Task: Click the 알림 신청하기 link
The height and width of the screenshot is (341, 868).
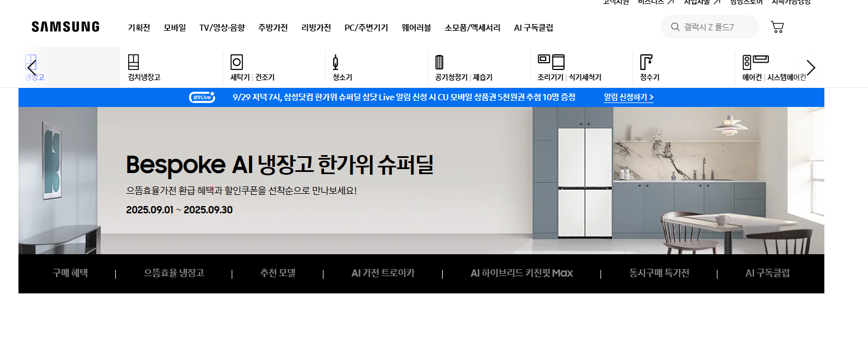Action: pos(628,97)
